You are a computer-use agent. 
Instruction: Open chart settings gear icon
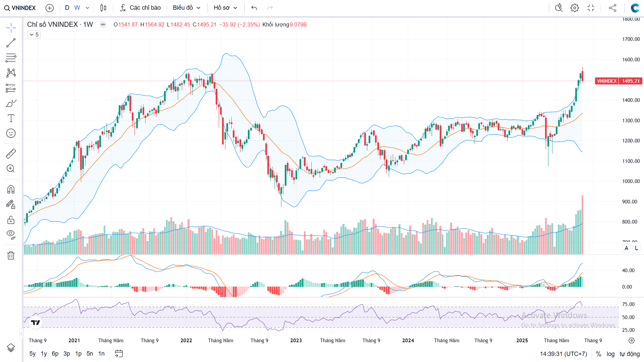pyautogui.click(x=575, y=8)
